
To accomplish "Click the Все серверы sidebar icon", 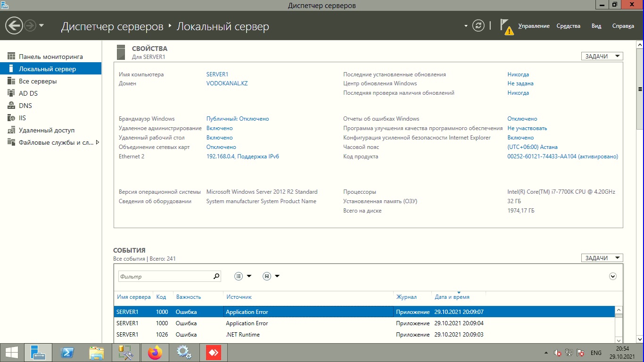I will 11,81.
